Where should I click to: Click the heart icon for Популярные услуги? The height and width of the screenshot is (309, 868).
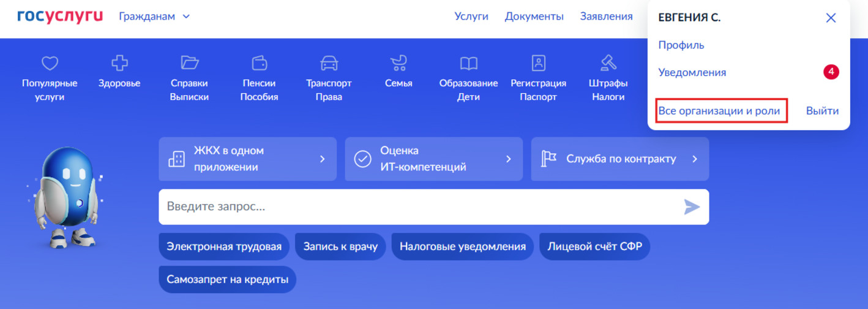(50, 63)
